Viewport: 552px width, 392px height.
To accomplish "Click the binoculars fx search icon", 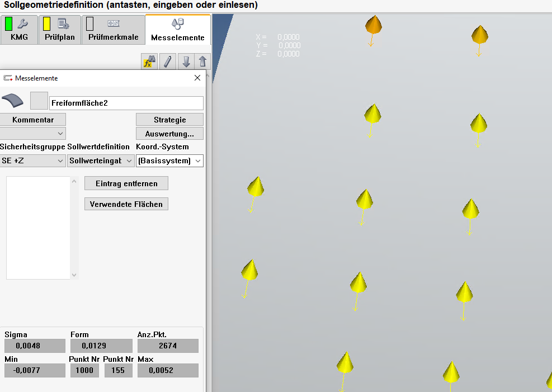I will 150,62.
